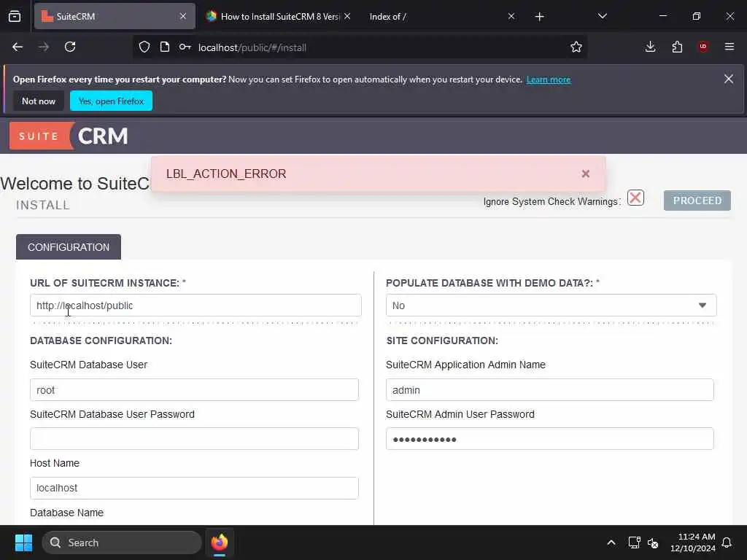The image size is (747, 560).
Task: Open the Extensions puzzle icon
Action: point(677,47)
